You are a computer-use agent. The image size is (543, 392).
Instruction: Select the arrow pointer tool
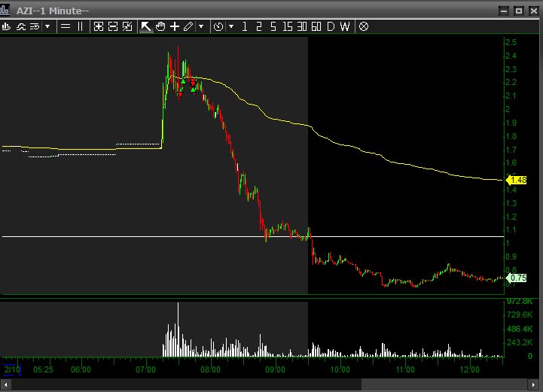pos(146,26)
